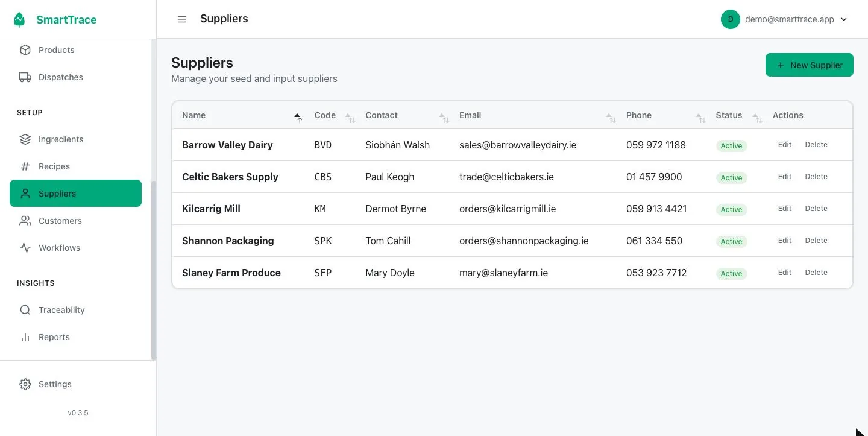The width and height of the screenshot is (868, 436).
Task: Edit the Barrow Valley Dairy supplier
Action: [785, 145]
